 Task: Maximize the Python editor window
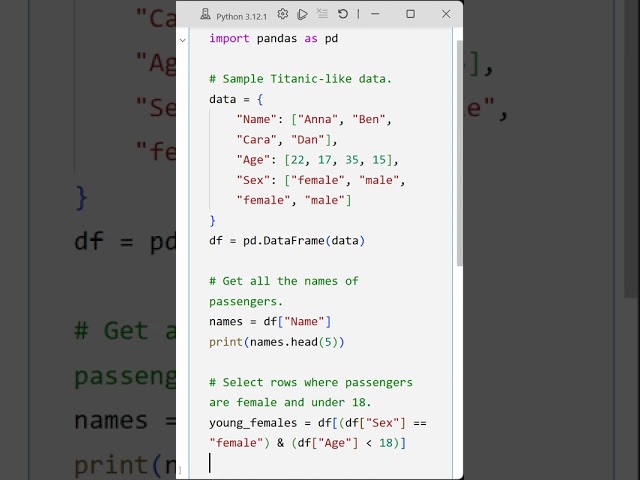click(x=411, y=14)
